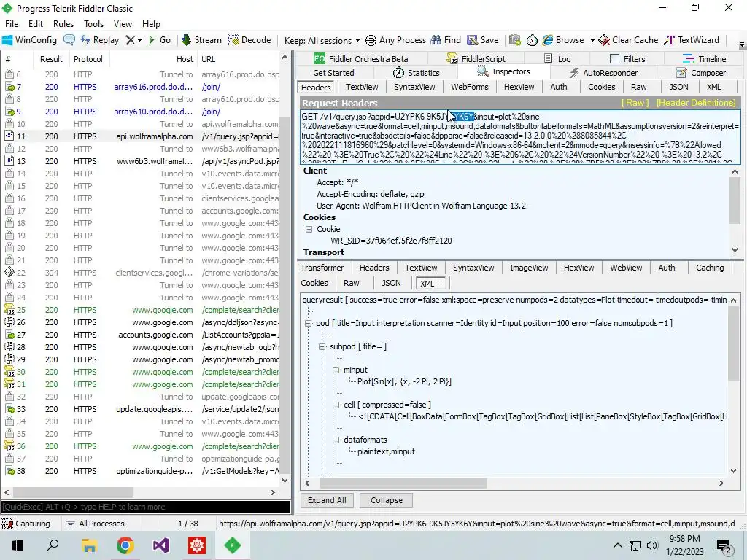The image size is (747, 560).
Task: Open the TextWizard tool
Action: (x=692, y=40)
